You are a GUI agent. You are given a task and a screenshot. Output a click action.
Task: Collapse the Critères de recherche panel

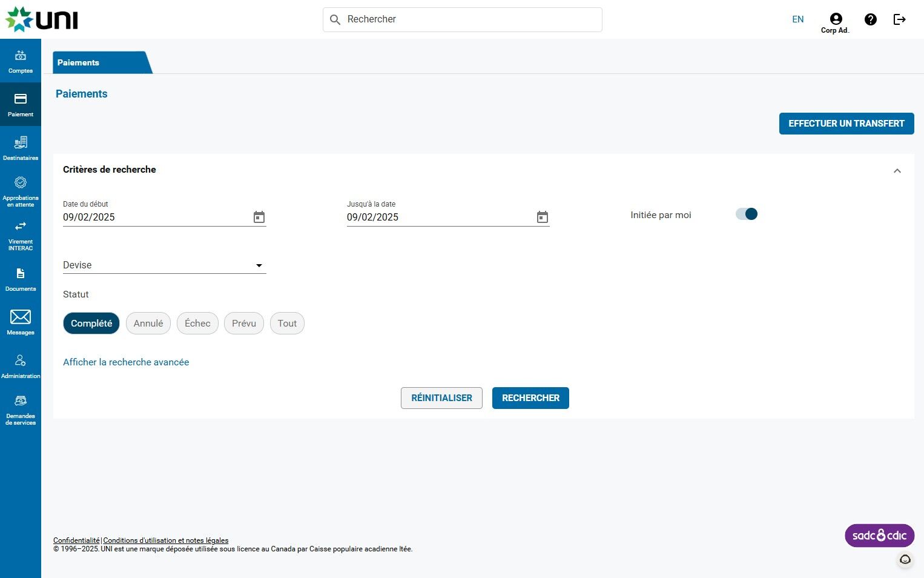(x=897, y=171)
